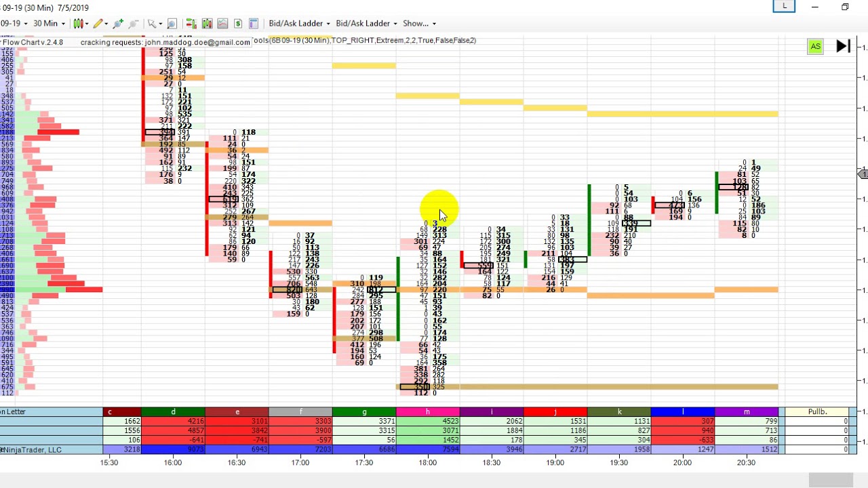The image size is (868, 488).
Task: Click the 16:30 time axis label
Action: pyautogui.click(x=237, y=463)
